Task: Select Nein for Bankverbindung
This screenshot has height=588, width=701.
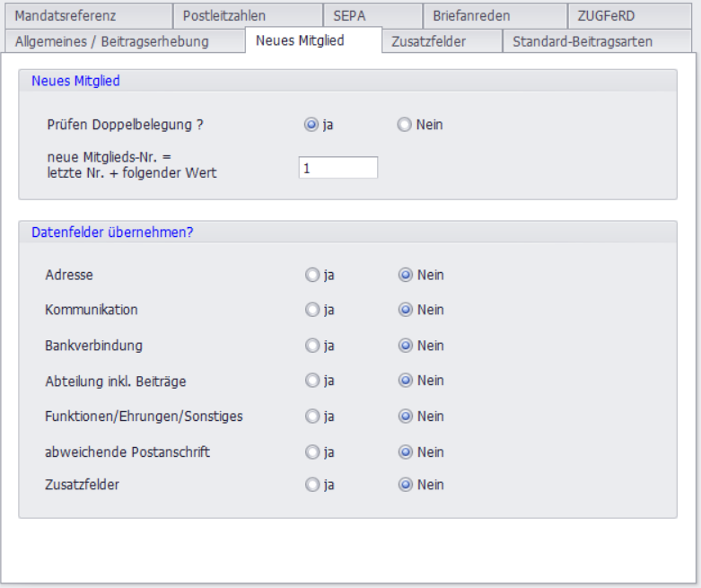Action: coord(405,346)
